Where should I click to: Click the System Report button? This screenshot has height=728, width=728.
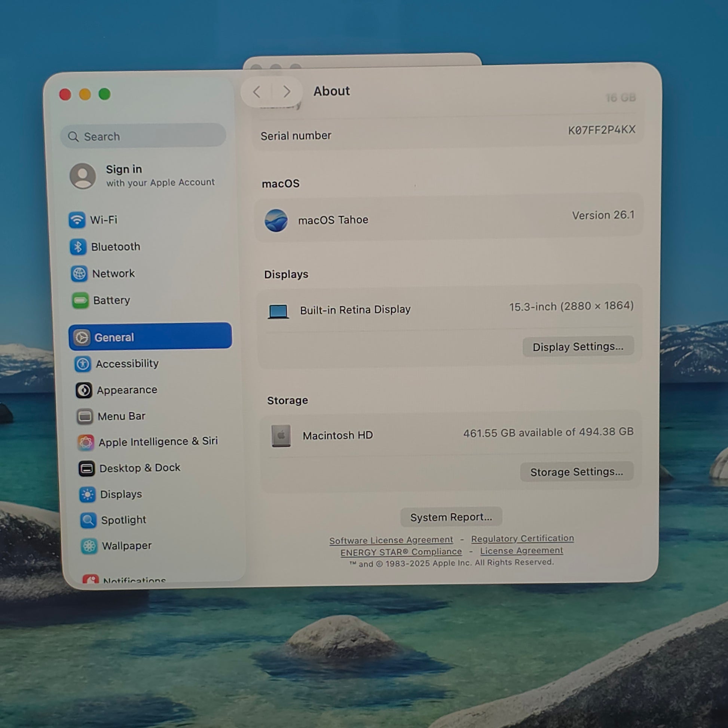451,517
